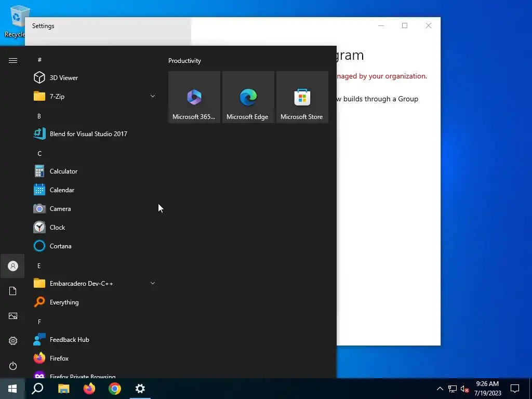Open the Calendar app
The image size is (532, 399).
[95, 190]
